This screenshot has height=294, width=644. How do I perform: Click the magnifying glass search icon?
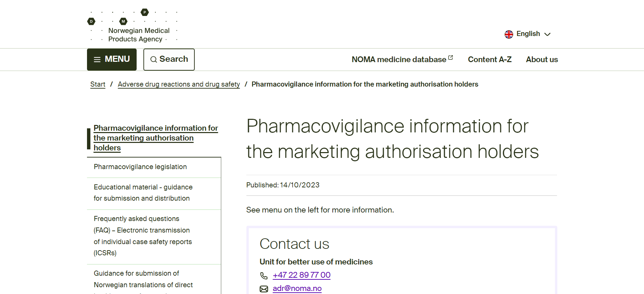tap(154, 60)
